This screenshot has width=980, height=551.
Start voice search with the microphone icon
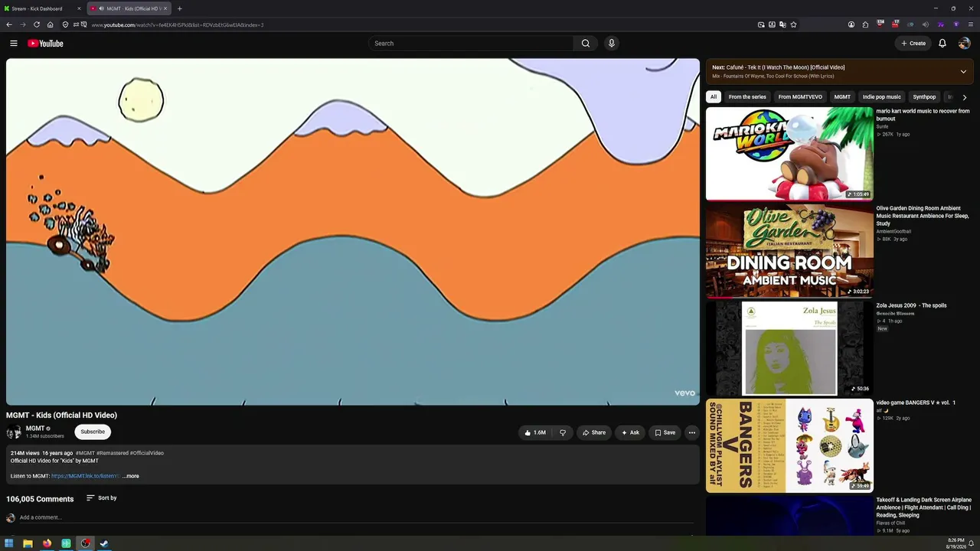coord(611,44)
